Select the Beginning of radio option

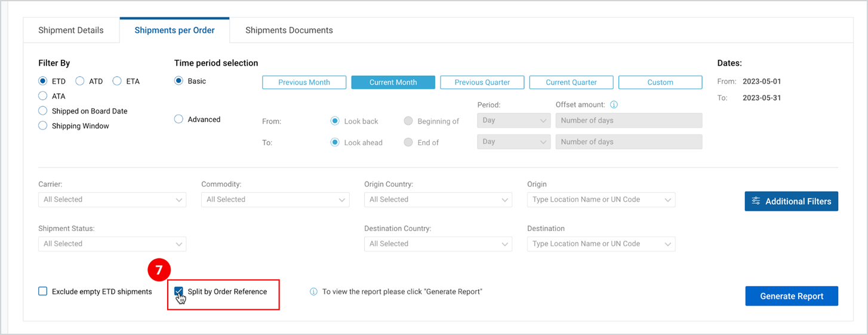pos(408,121)
